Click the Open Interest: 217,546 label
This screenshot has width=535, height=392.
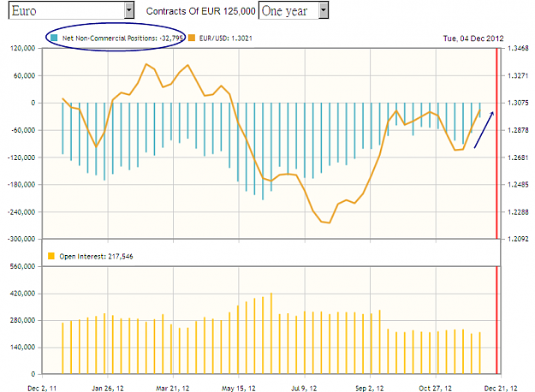click(96, 256)
